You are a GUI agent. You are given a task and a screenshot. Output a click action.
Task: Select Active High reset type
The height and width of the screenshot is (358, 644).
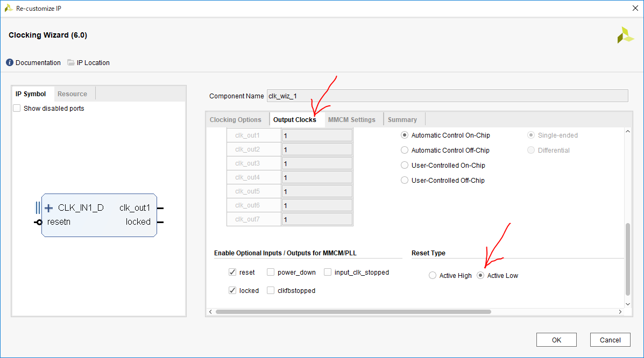pyautogui.click(x=433, y=276)
